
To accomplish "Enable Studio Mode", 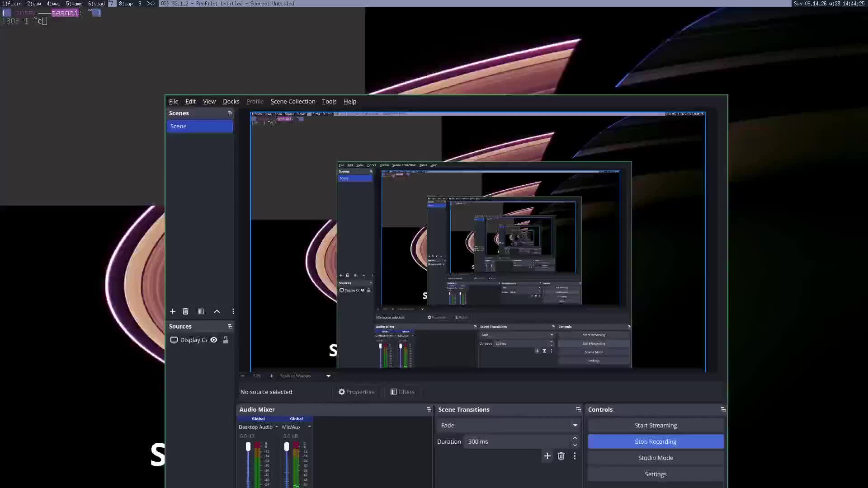I will (x=656, y=458).
